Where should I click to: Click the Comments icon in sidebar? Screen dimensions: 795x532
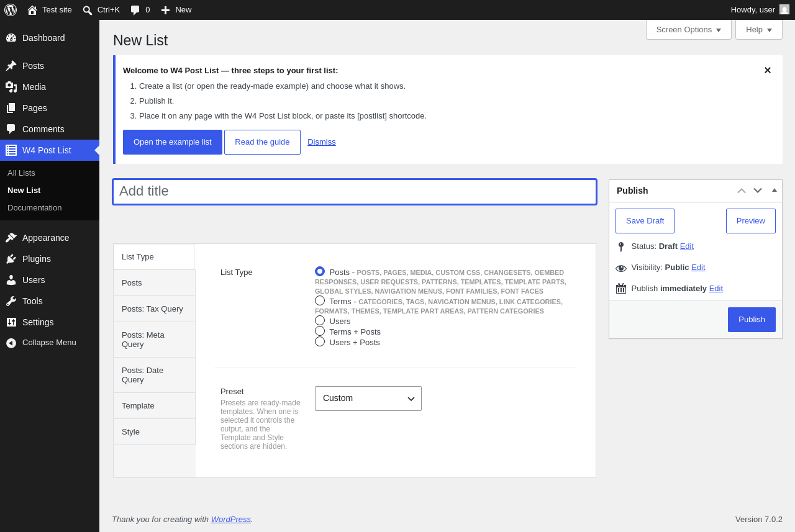tap(11, 129)
